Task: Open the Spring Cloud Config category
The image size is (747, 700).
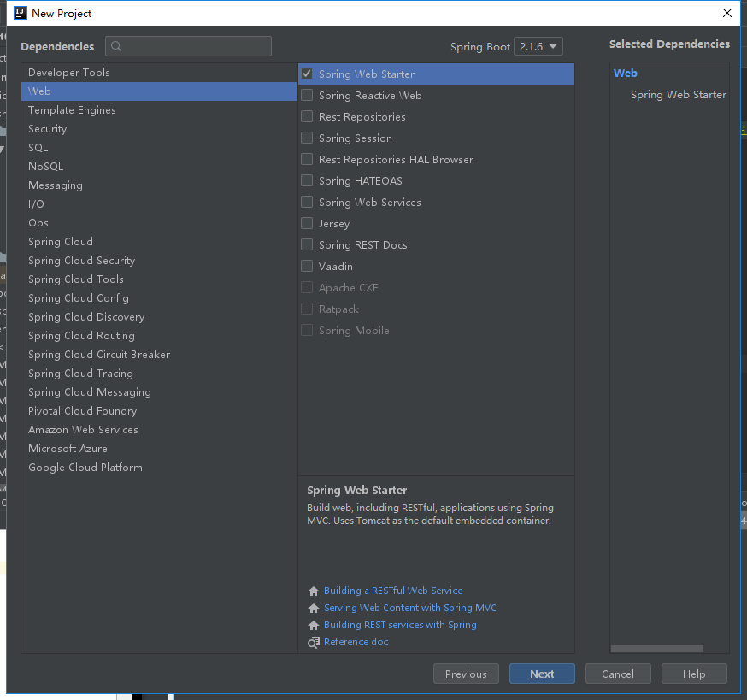Action: tap(159, 298)
